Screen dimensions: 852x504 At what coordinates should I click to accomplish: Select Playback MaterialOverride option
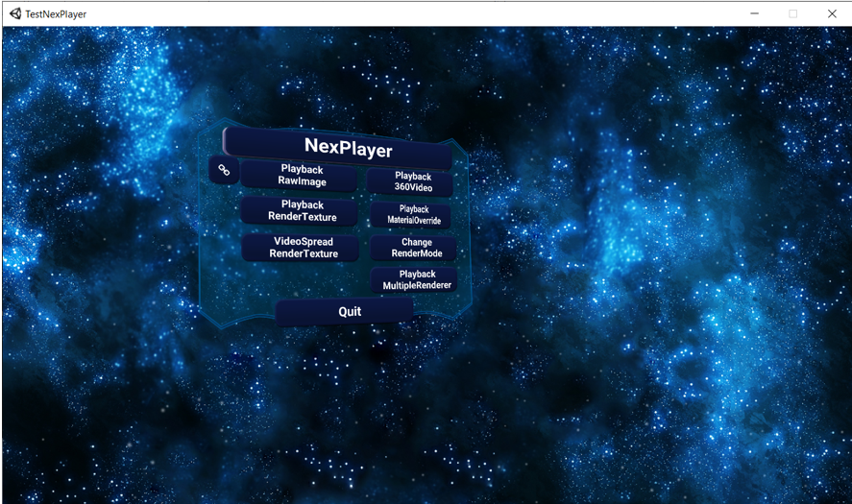(411, 215)
